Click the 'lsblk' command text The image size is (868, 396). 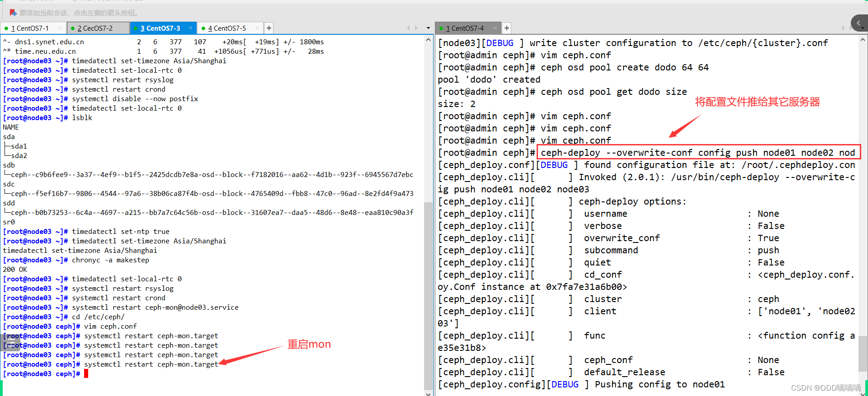tap(82, 118)
